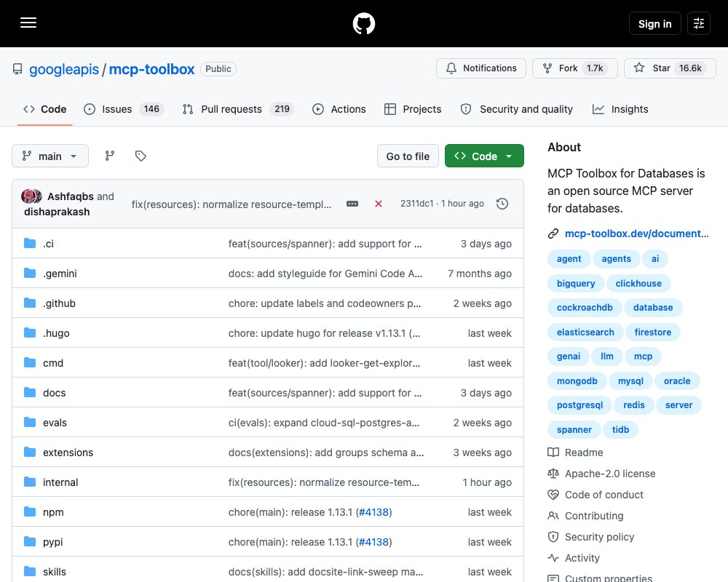This screenshot has height=582, width=728.
Task: Open the dishaprakash author link
Action: tap(57, 212)
